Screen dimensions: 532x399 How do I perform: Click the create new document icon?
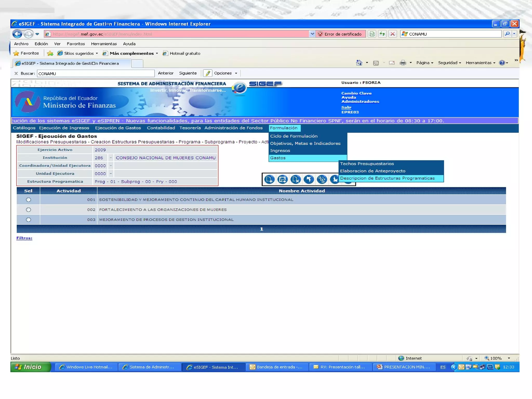[269, 179]
